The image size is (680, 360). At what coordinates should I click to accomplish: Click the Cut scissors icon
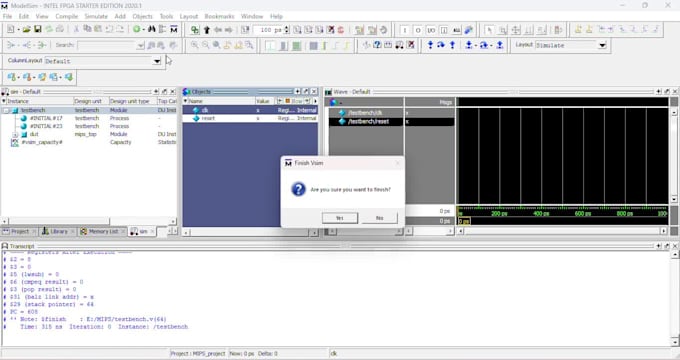[x=76, y=29]
